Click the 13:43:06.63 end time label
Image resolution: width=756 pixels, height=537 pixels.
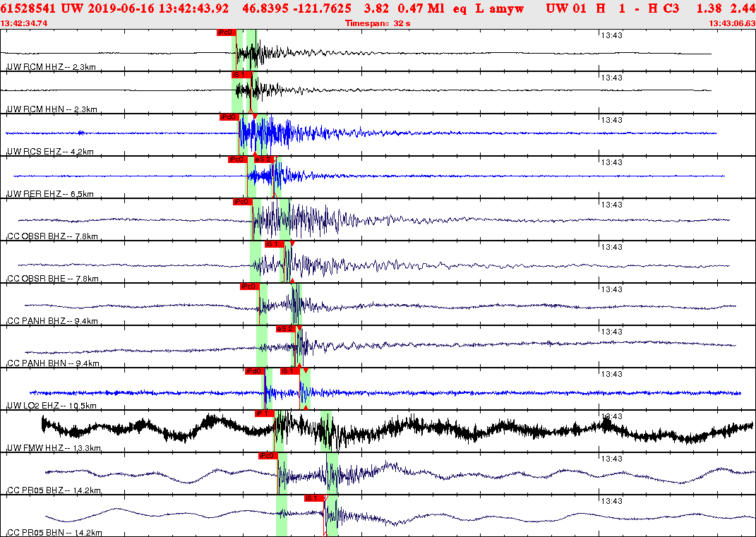tap(731, 22)
